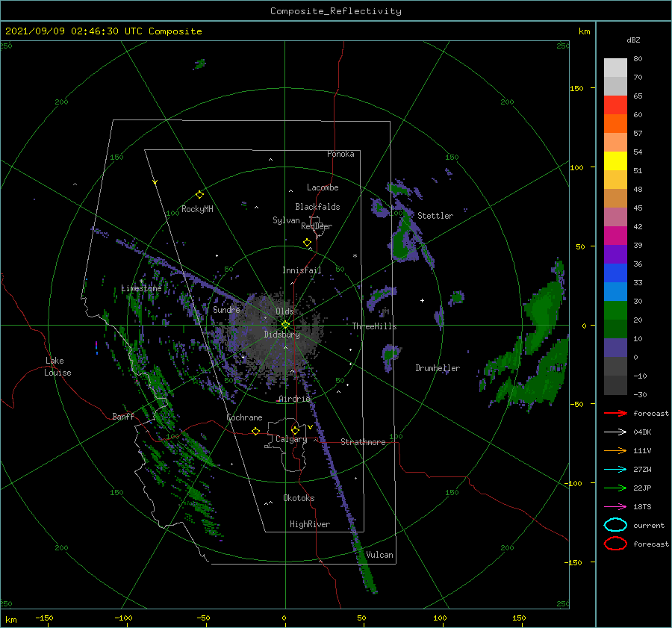The image size is (672, 628).
Task: Select the white 04DK arrow in legend
Action: click(x=615, y=432)
